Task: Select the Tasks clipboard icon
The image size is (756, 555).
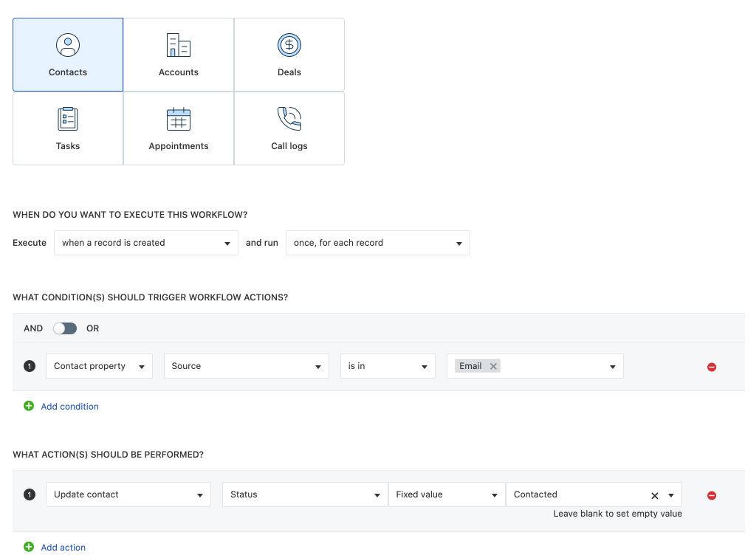Action: (x=68, y=119)
